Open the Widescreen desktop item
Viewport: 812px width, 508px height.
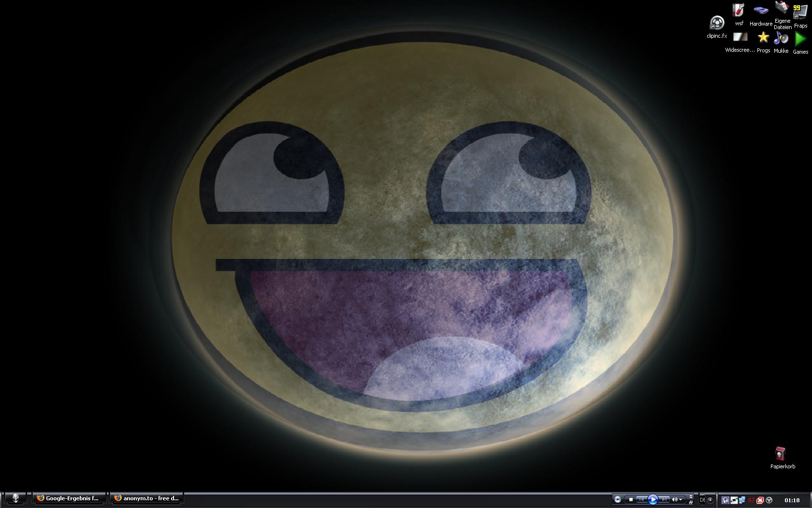point(740,38)
